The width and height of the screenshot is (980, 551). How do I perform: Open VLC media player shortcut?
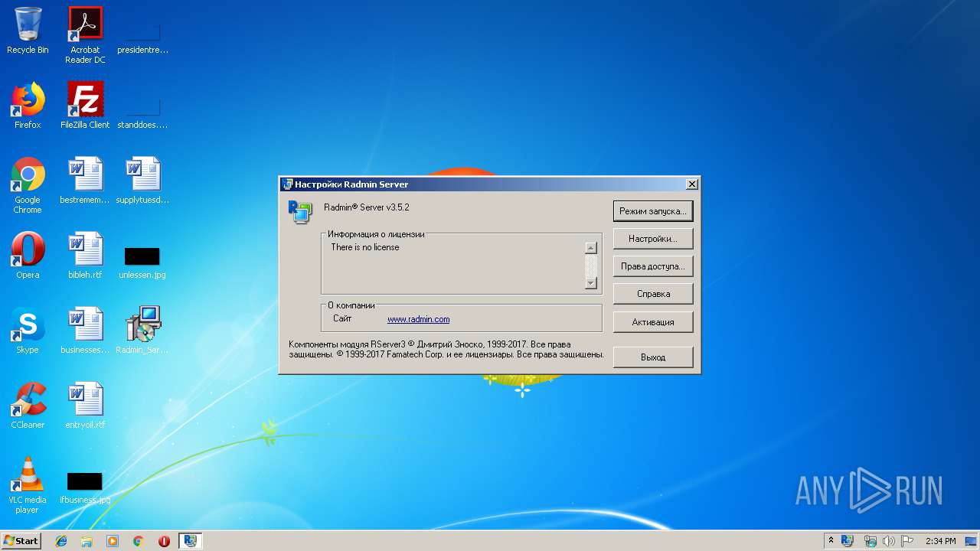28,485
